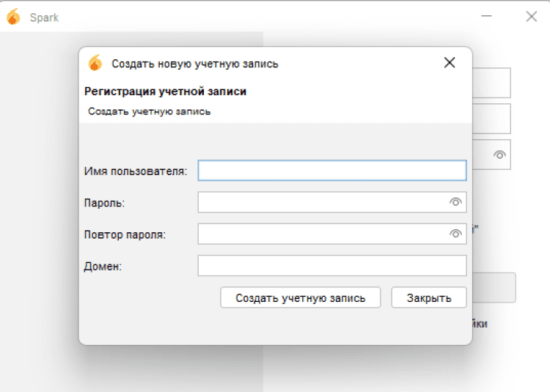Screen dimensions: 550x392
Task: Toggle the eye icon in the background login window
Action: 500,155
